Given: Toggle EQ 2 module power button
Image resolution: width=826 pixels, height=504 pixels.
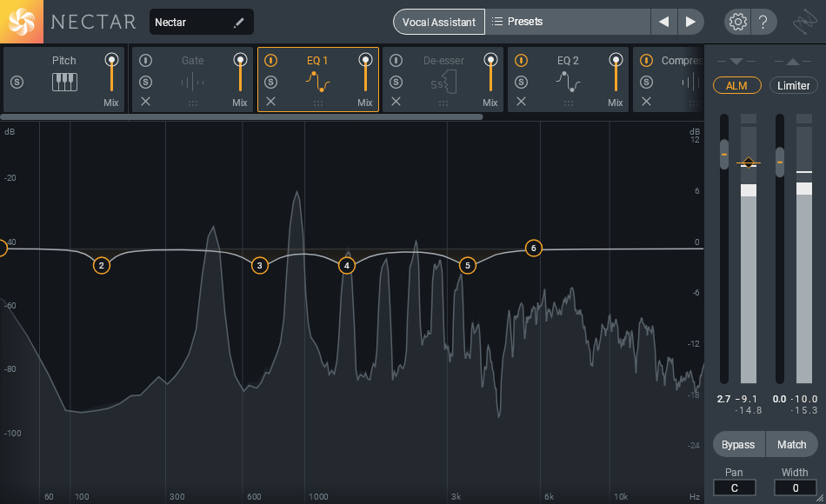Looking at the screenshot, I should pos(521,61).
